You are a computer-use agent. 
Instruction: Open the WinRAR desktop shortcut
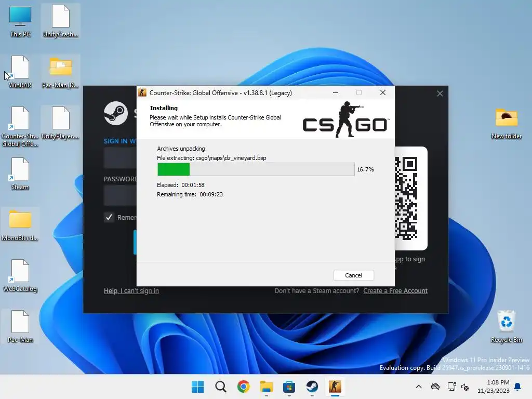click(20, 72)
